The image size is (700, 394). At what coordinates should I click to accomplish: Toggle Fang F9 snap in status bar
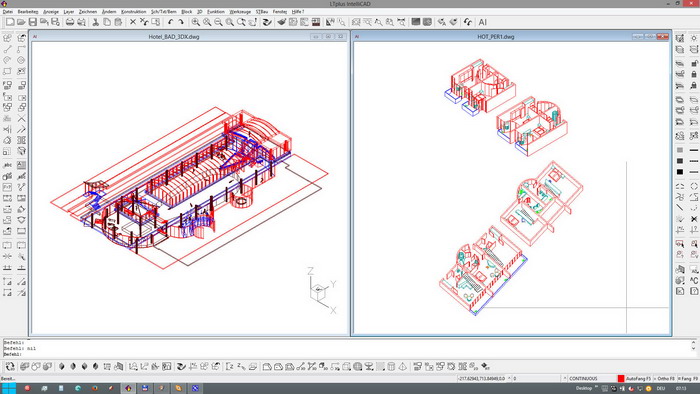pos(688,378)
